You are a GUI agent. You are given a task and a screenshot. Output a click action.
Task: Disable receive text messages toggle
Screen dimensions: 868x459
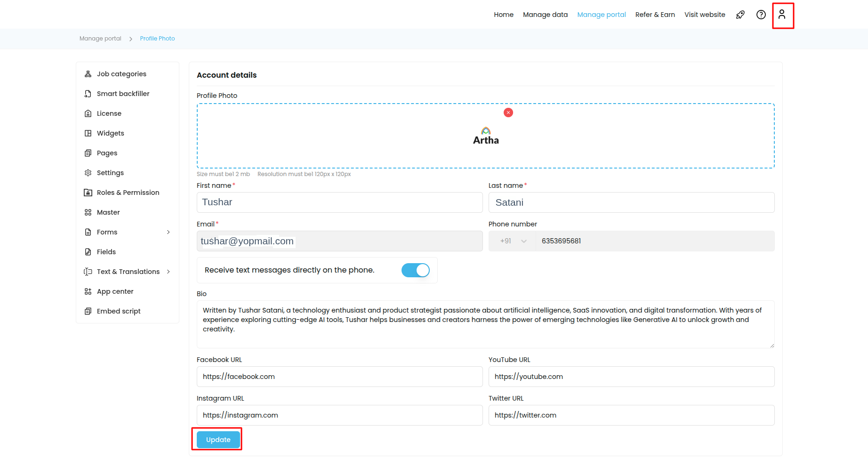point(415,270)
